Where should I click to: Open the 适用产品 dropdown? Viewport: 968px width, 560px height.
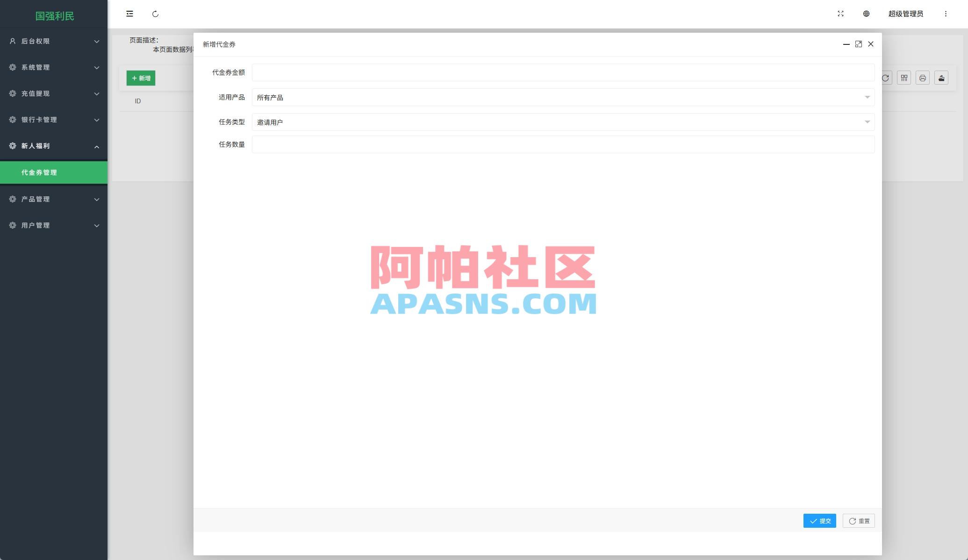tap(562, 97)
